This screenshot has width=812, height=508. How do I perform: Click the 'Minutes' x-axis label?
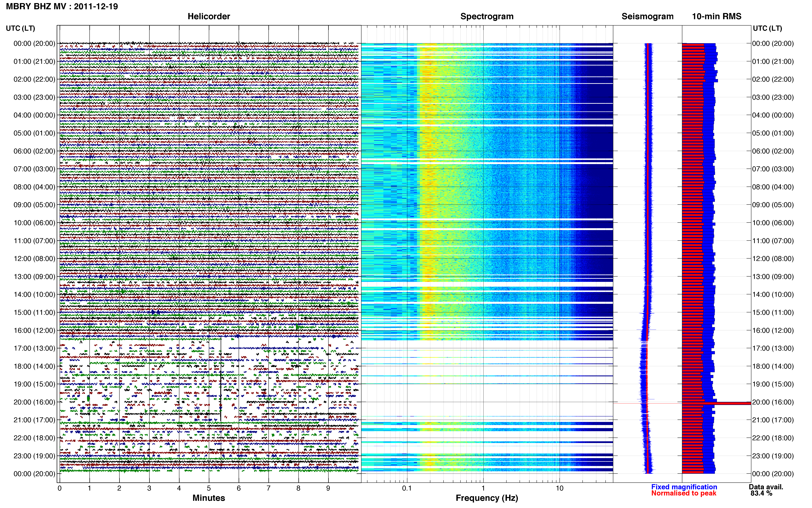(x=209, y=498)
